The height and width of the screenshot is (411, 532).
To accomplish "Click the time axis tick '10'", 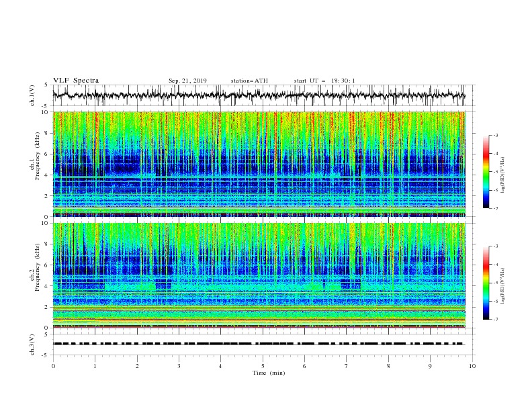I will (x=472, y=366).
